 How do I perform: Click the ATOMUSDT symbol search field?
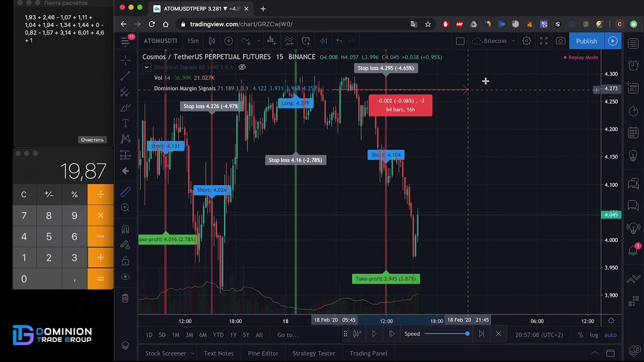pyautogui.click(x=160, y=41)
